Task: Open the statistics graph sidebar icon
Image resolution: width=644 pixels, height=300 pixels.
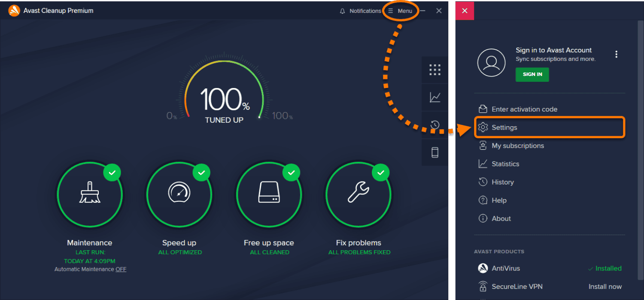Action: pyautogui.click(x=435, y=97)
